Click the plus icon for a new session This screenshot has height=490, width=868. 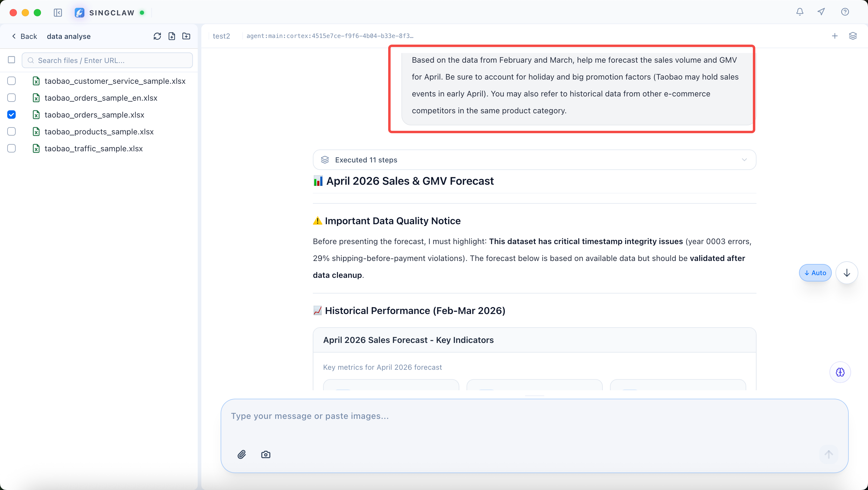835,36
